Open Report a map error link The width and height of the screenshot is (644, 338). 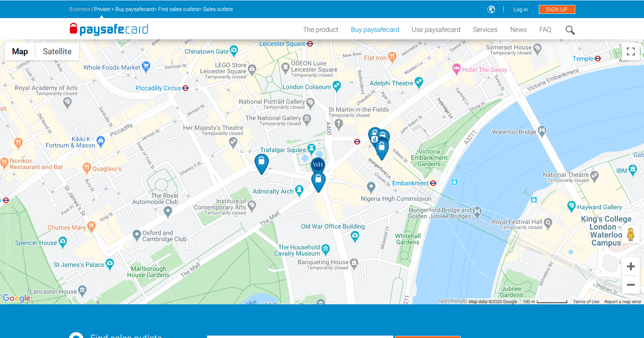click(623, 302)
